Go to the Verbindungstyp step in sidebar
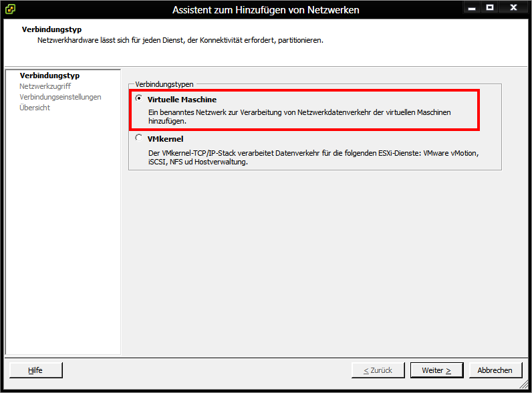Viewport: 532px width, 393px height. [44, 76]
